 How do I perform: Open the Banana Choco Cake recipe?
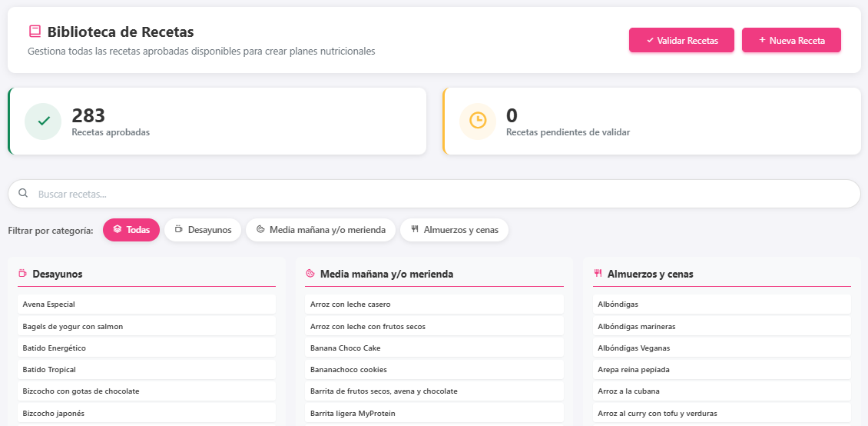tap(434, 348)
